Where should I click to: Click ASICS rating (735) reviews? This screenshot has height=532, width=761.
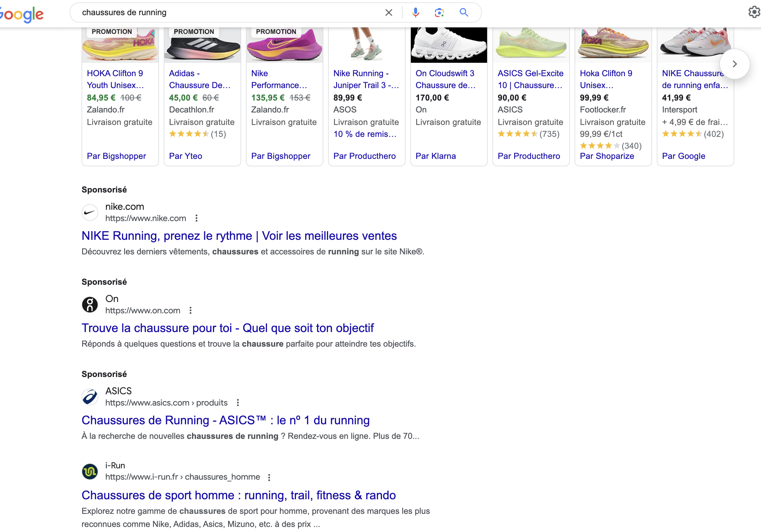coord(529,134)
